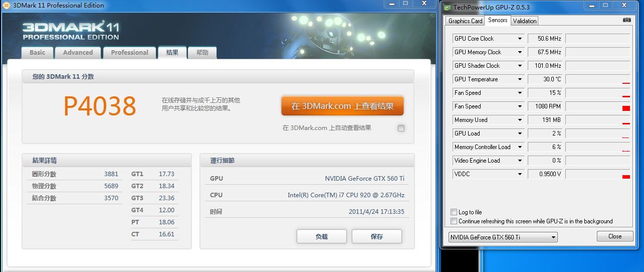Close GPU-Z with the Close button
644x272 pixels.
(x=615, y=236)
